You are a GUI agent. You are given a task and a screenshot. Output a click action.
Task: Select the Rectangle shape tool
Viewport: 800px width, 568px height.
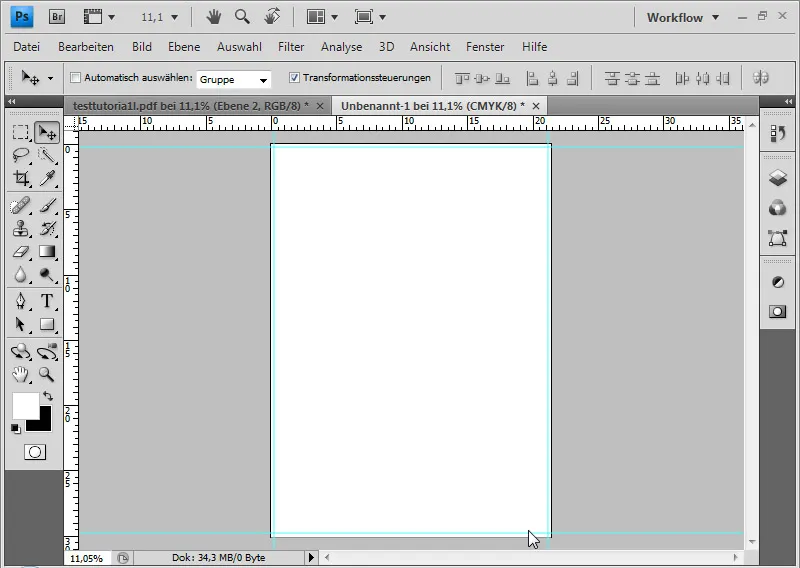pyautogui.click(x=47, y=324)
